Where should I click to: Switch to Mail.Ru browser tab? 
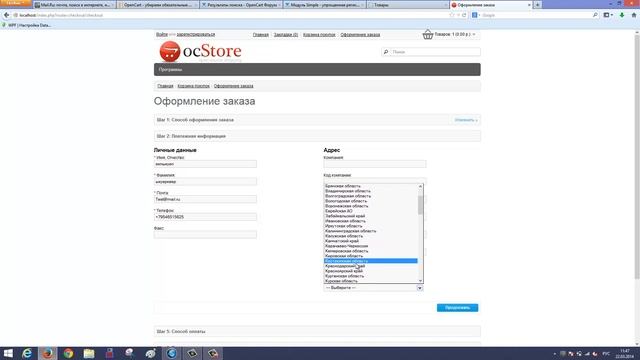[74, 5]
